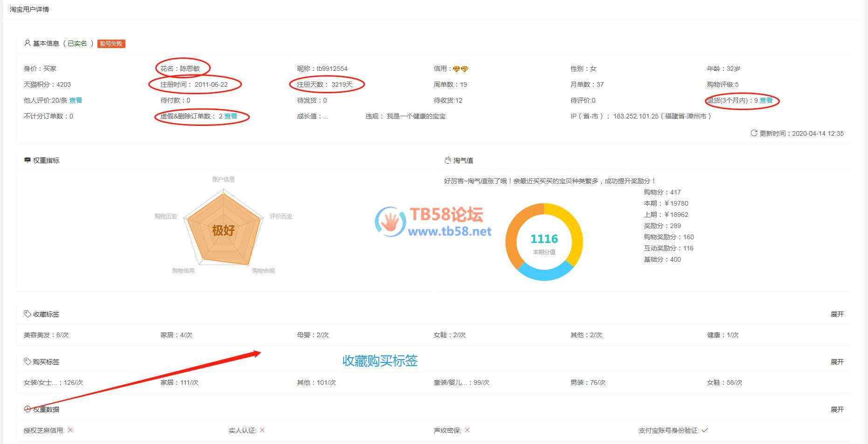Click the 女鞋:58/次 purchase tag
The height and width of the screenshot is (444, 868).
point(724,382)
